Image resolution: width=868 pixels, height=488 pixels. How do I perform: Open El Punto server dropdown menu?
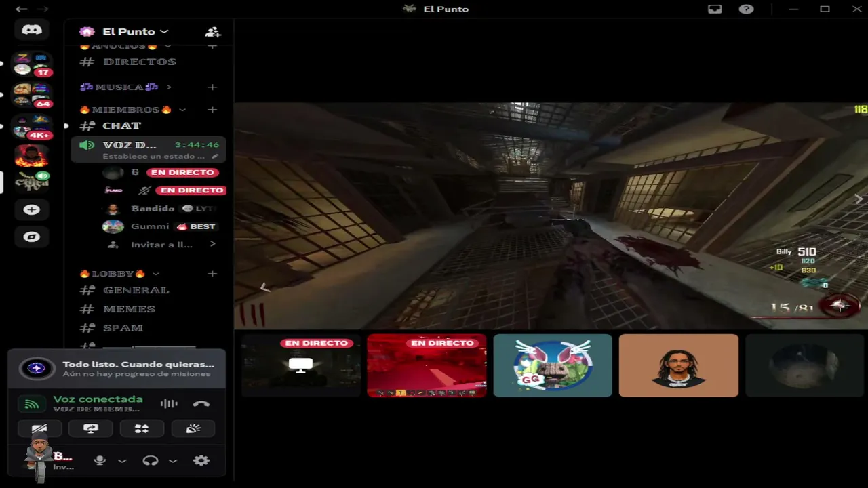click(135, 32)
